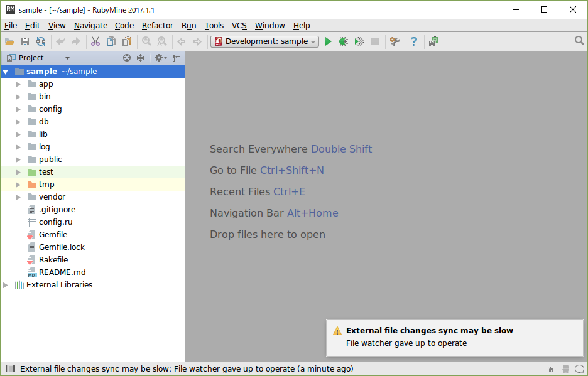Click the Synchronize toolbar icon
Viewport: 588px width, 376px height.
(x=40, y=41)
